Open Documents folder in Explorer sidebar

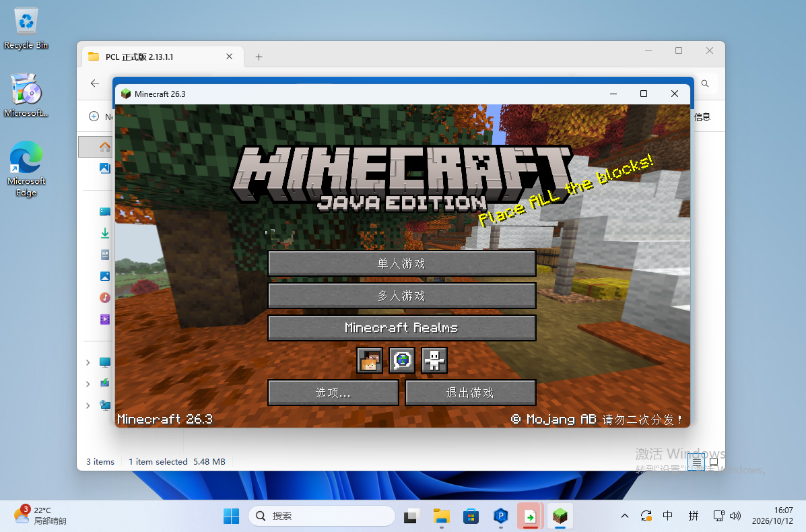pyautogui.click(x=105, y=255)
